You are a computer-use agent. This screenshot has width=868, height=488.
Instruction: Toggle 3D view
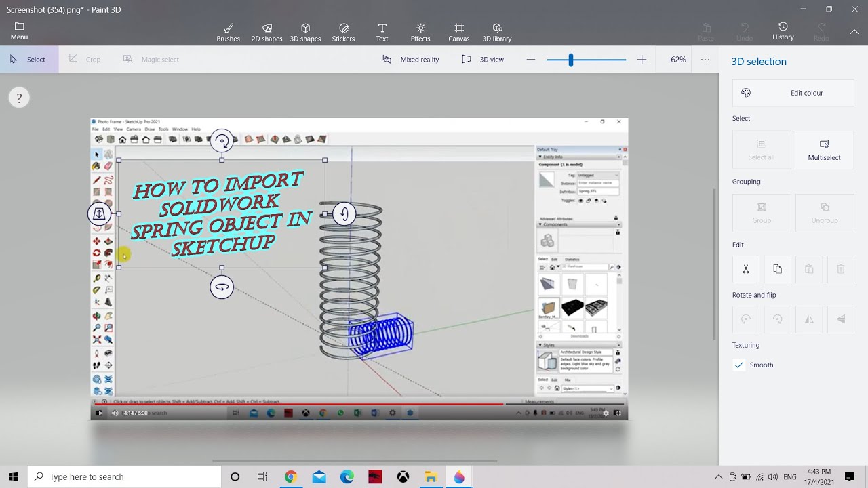tap(483, 60)
